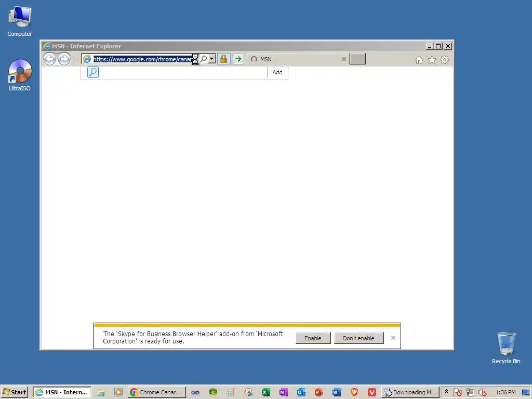Launch Windows Media Player from the taskbar
Viewport: 532px width, 399px height.
(118, 392)
